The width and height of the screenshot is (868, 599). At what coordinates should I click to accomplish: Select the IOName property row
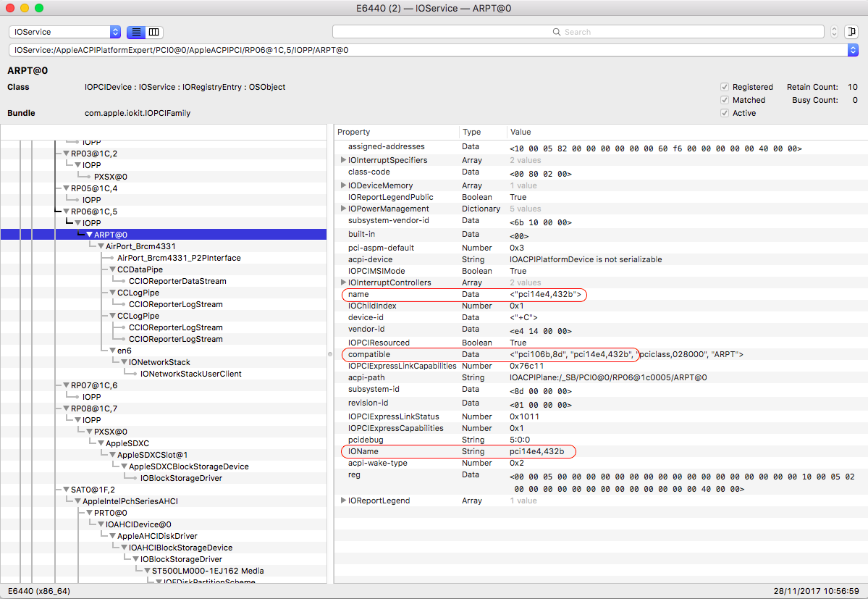click(x=601, y=451)
